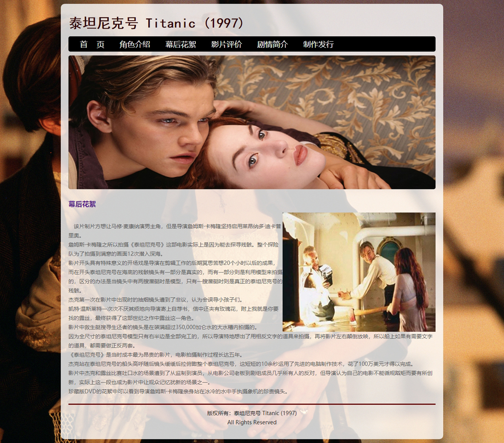504x443 pixels.
Task: Navigate to 剧情简介
Action: click(273, 44)
